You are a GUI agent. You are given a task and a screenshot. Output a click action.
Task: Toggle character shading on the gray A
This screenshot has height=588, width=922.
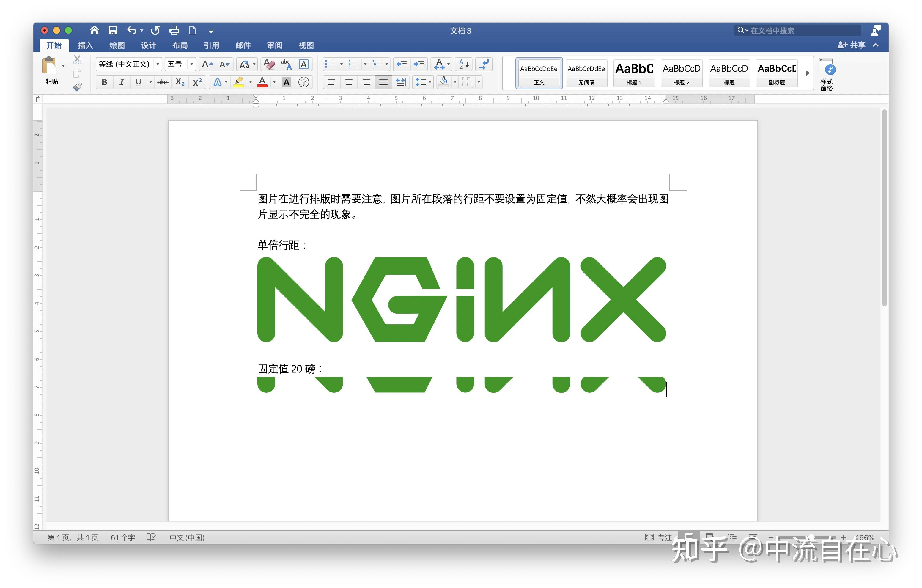point(286,82)
